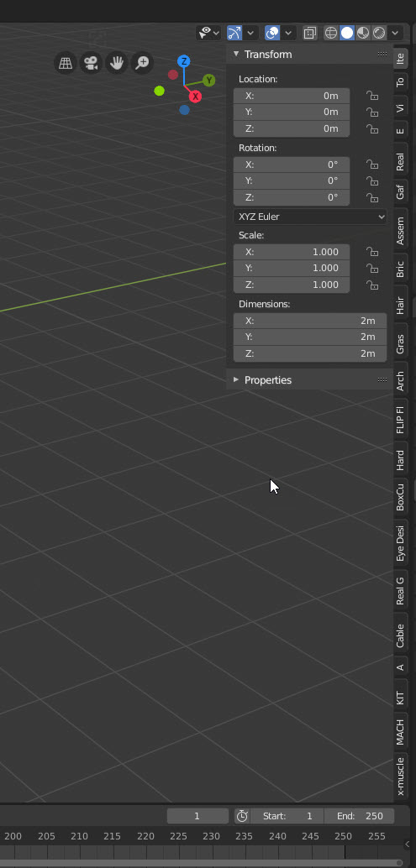Screen dimensions: 416x868
Task: Open the x-muscle sidebar tab
Action: click(x=401, y=776)
